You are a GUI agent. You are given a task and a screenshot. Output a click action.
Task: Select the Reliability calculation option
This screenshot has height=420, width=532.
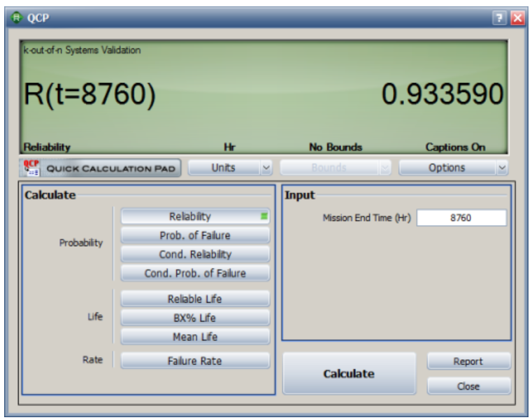coord(195,216)
